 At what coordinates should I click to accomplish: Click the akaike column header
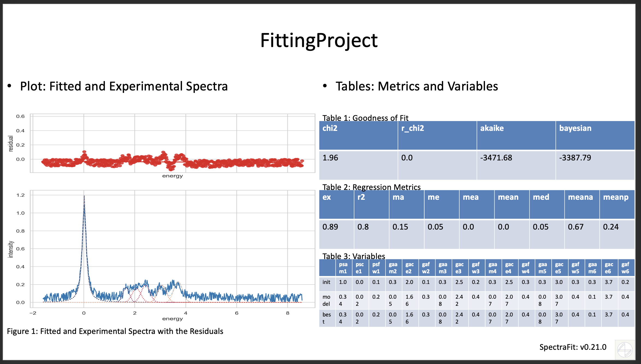tap(516, 135)
